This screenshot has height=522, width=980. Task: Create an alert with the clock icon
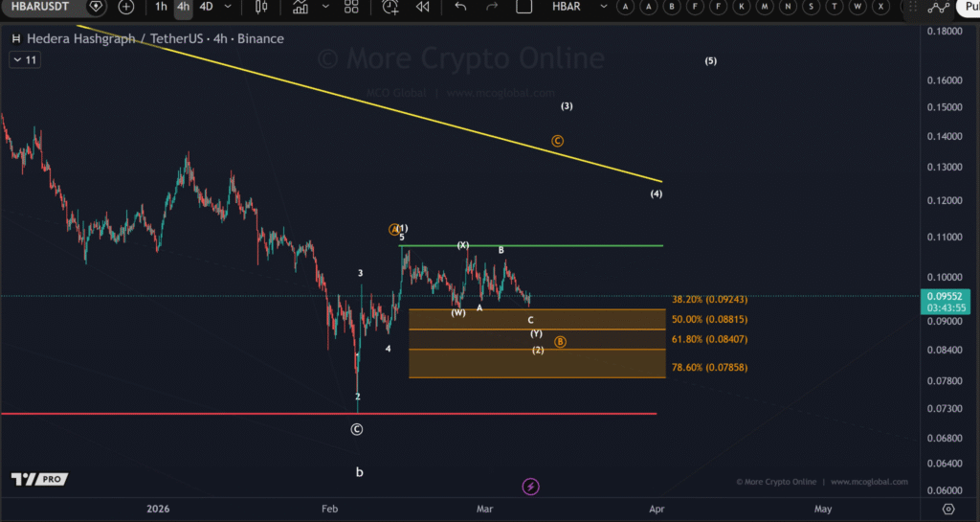coord(390,7)
